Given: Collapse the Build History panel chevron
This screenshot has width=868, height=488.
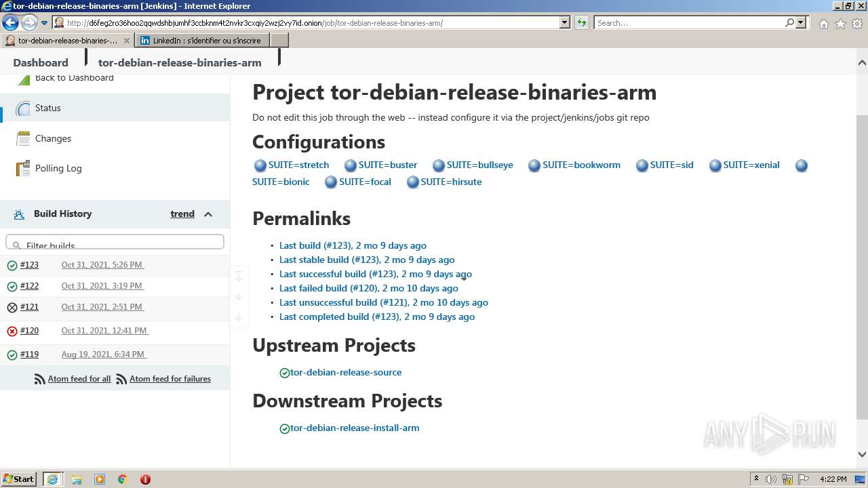Looking at the screenshot, I should point(208,214).
